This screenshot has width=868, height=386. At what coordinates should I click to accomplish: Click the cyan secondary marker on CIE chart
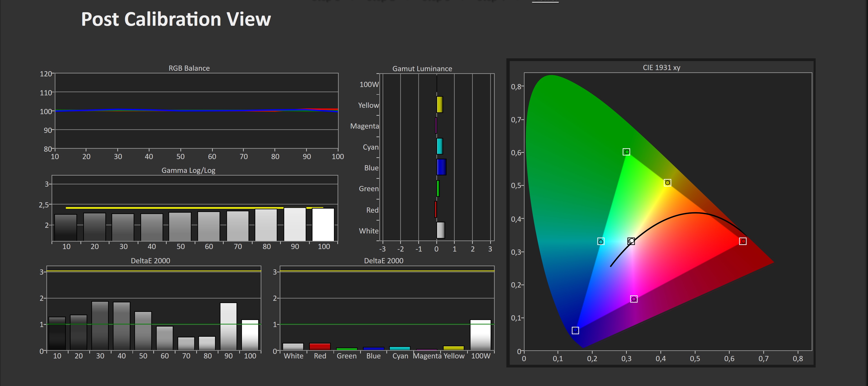(x=601, y=242)
